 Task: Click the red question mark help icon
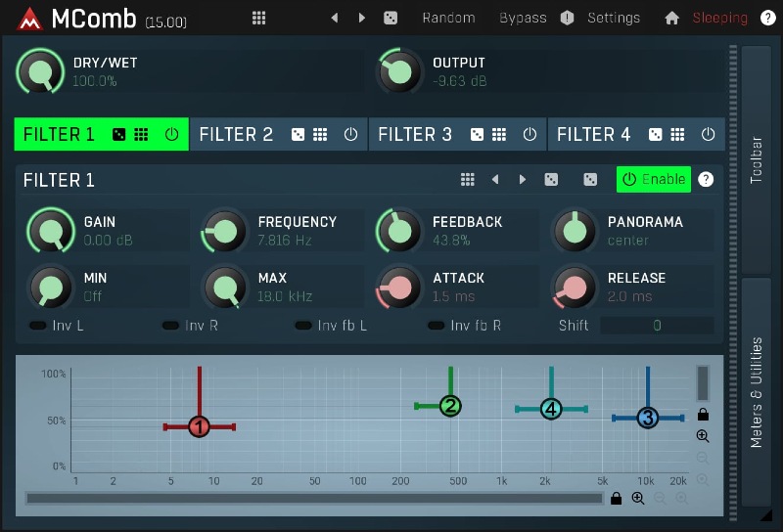pos(767,18)
